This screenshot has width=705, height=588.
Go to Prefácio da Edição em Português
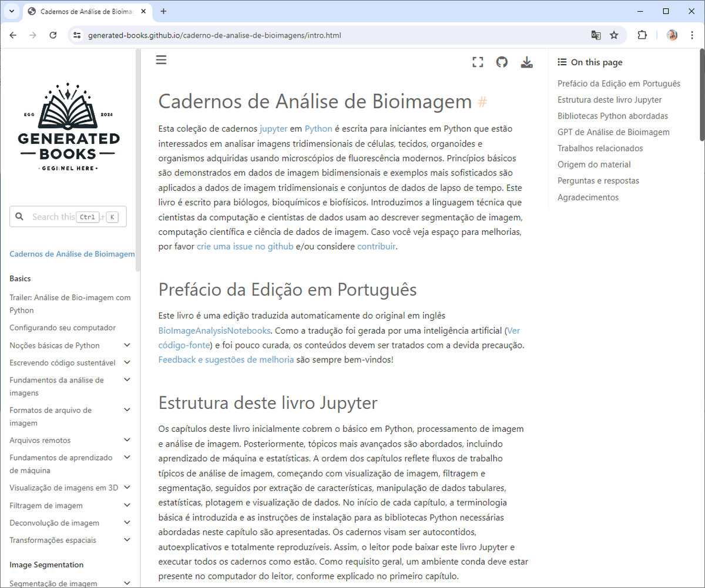tap(619, 83)
